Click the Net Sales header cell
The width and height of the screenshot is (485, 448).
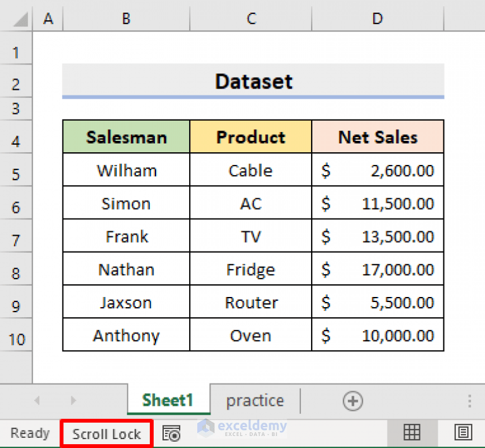pyautogui.click(x=378, y=136)
